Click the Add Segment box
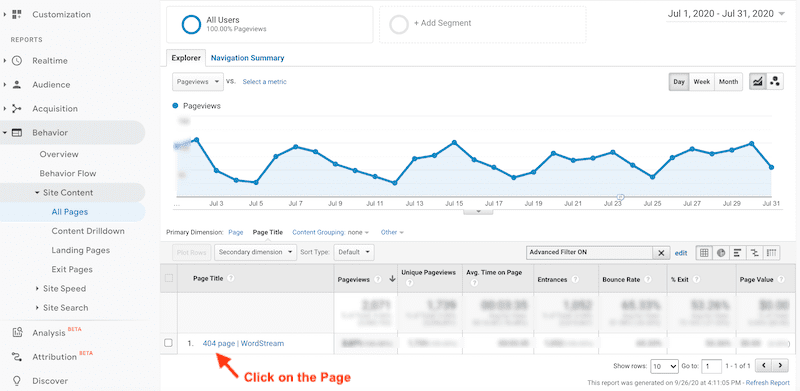The width and height of the screenshot is (800, 391). click(x=482, y=25)
